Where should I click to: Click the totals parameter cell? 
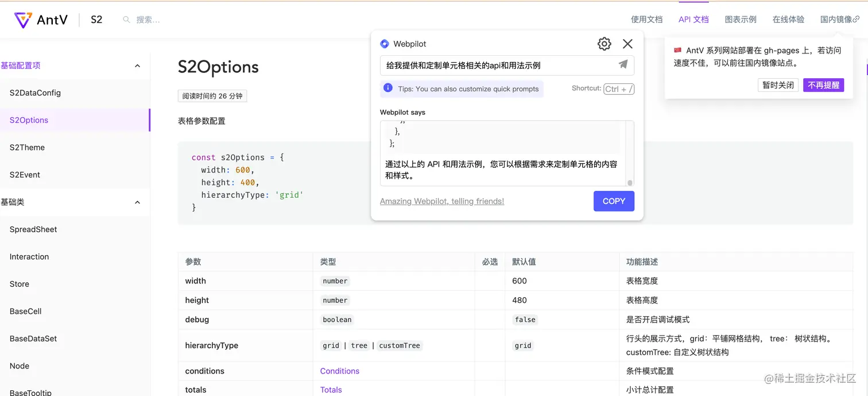[245, 390]
